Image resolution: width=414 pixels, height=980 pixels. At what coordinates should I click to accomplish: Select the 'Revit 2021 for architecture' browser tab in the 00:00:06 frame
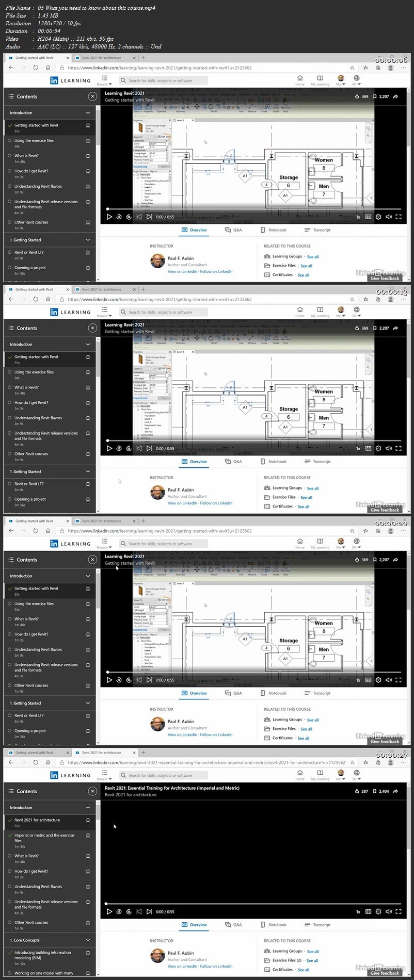tap(102, 58)
